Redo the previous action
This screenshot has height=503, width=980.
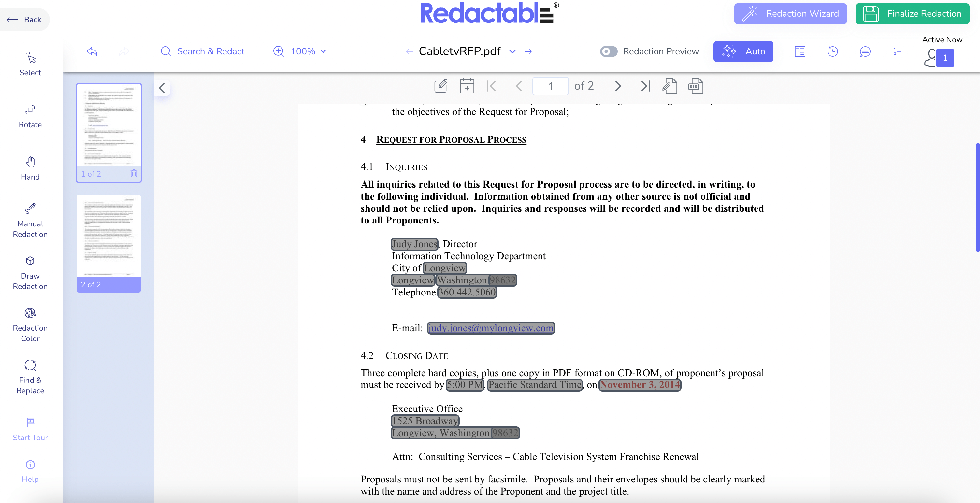[124, 51]
